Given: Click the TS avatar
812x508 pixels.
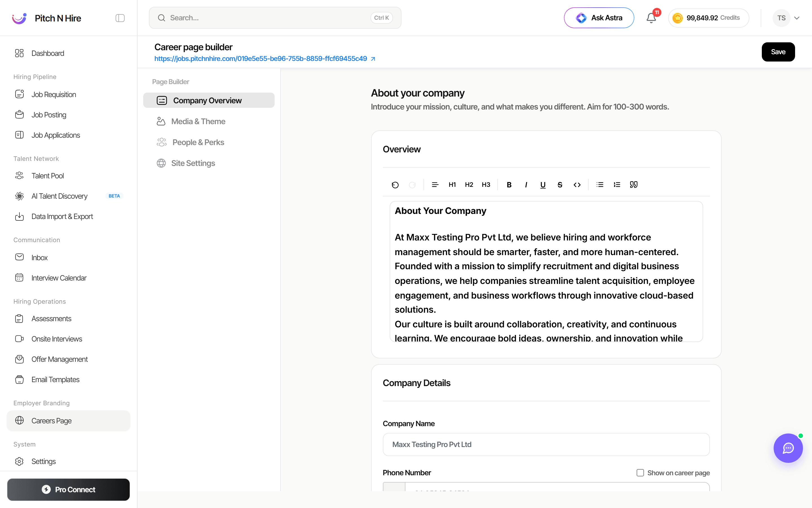Looking at the screenshot, I should click(x=781, y=18).
